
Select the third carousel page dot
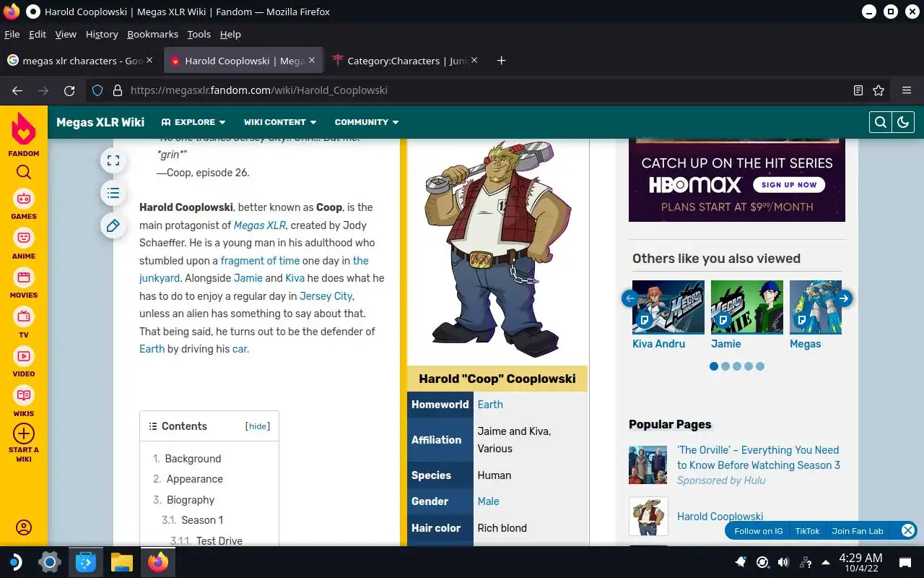[737, 366]
